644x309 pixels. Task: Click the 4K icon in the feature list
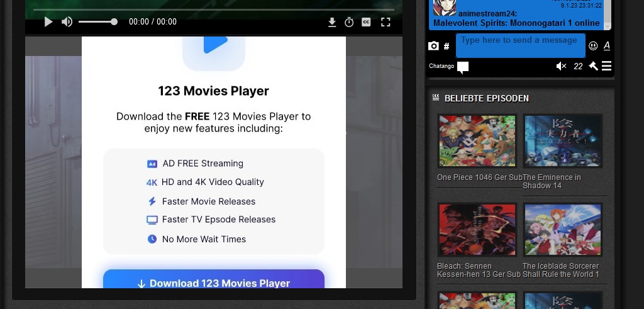152,183
